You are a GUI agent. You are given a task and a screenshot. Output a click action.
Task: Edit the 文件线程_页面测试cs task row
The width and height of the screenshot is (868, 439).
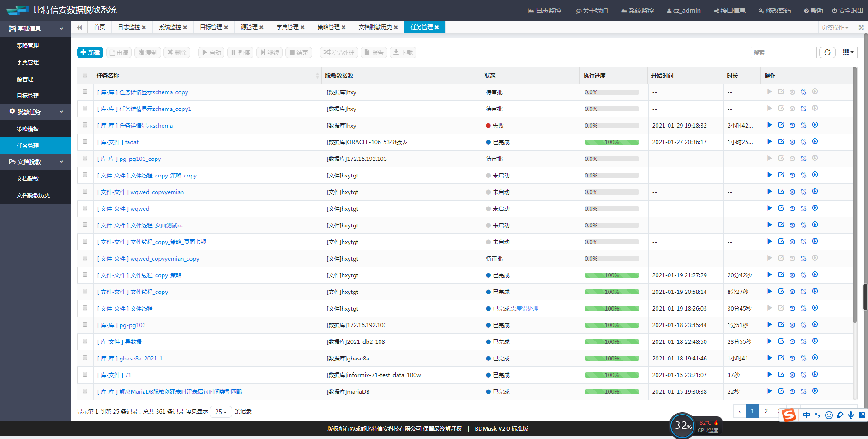781,225
